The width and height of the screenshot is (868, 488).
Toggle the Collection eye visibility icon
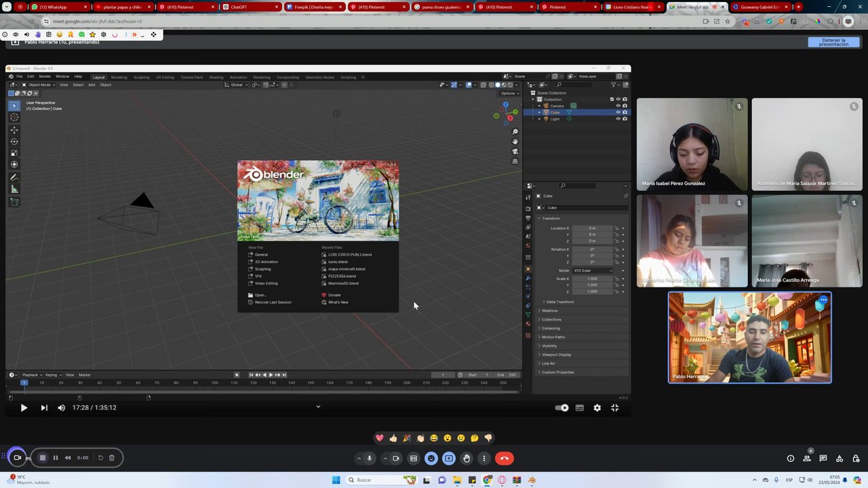click(x=618, y=99)
